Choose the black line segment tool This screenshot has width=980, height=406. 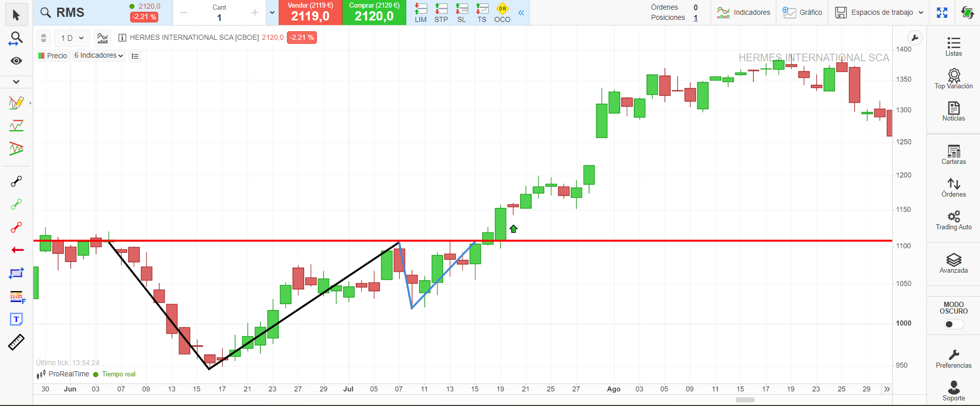pyautogui.click(x=16, y=182)
